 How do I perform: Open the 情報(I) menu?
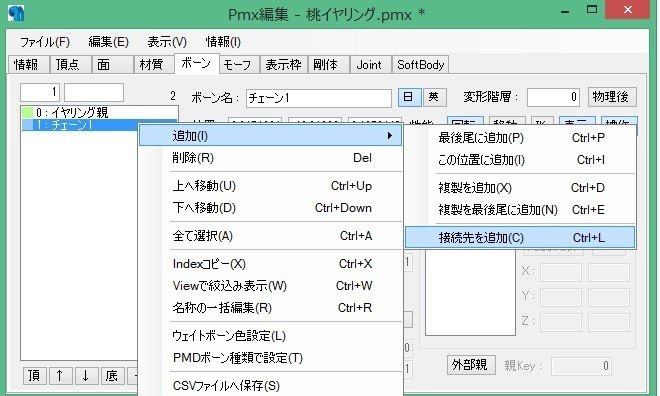tap(223, 42)
